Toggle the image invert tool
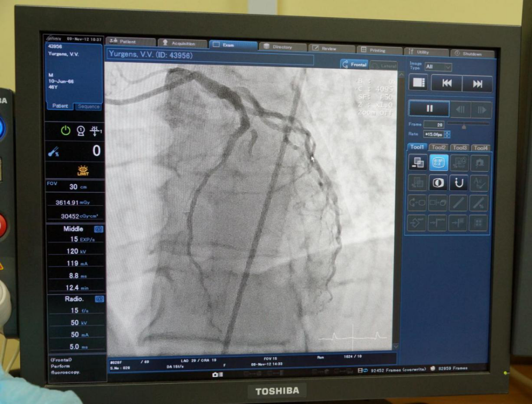 [438, 182]
